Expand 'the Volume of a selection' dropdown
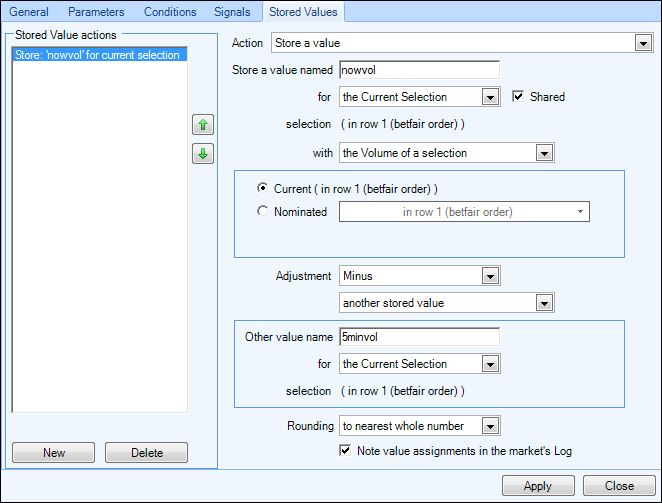Screen dimensions: 662x503 coord(447,153)
